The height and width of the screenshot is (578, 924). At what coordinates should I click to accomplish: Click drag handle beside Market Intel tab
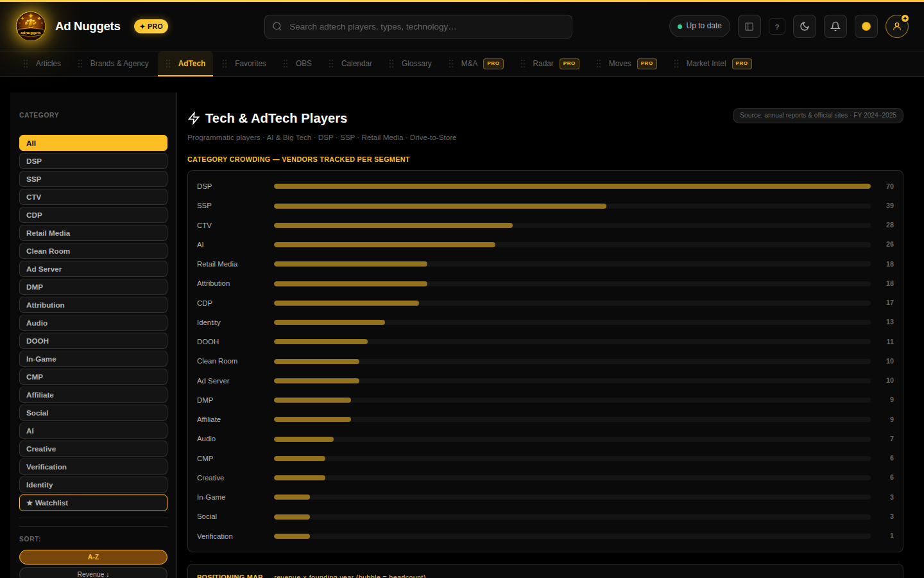[676, 64]
